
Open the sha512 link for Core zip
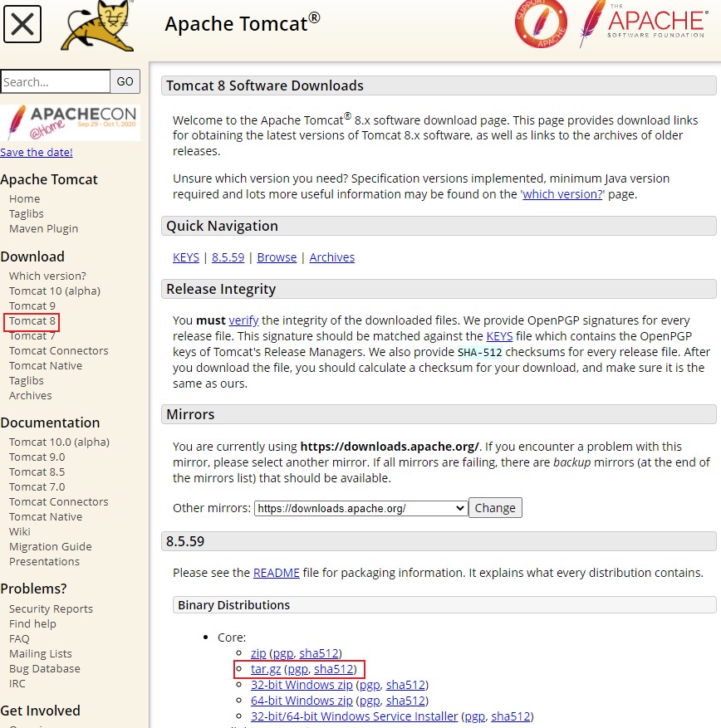(x=319, y=653)
